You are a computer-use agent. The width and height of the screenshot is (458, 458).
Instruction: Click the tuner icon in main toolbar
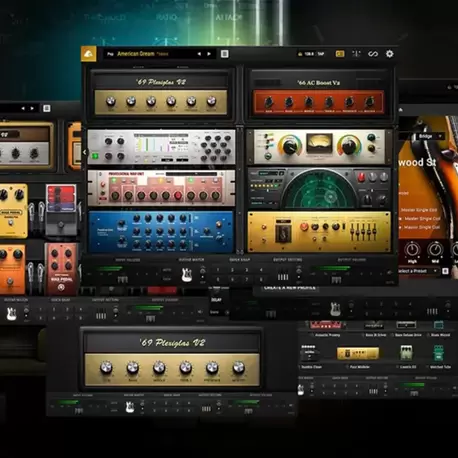(x=356, y=54)
